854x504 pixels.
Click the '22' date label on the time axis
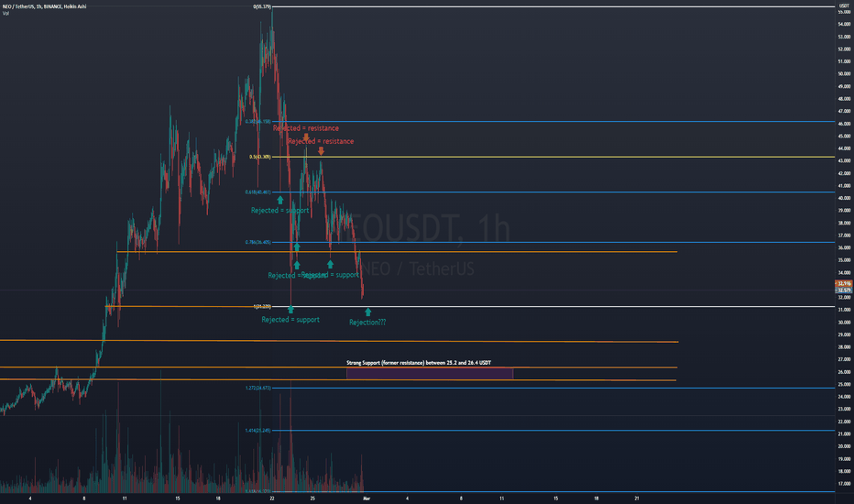pos(272,498)
